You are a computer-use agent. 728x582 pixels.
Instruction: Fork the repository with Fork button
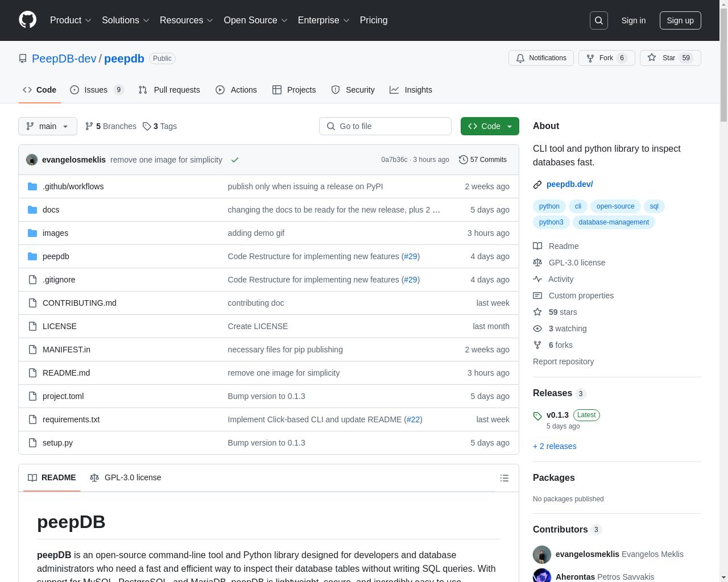tap(606, 58)
